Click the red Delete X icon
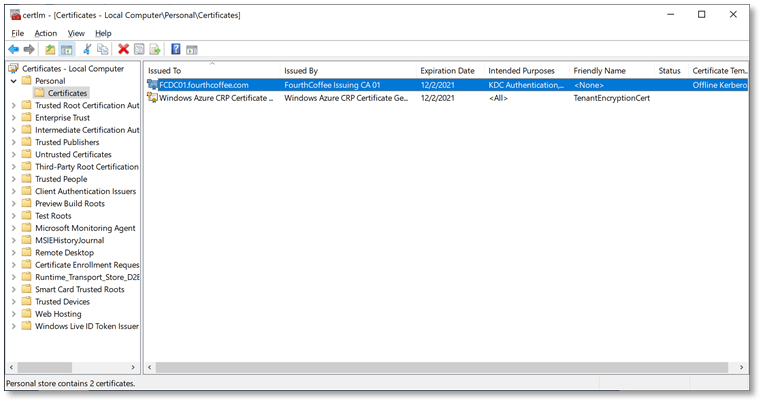Image resolution: width=762 pixels, height=403 pixels. (124, 49)
